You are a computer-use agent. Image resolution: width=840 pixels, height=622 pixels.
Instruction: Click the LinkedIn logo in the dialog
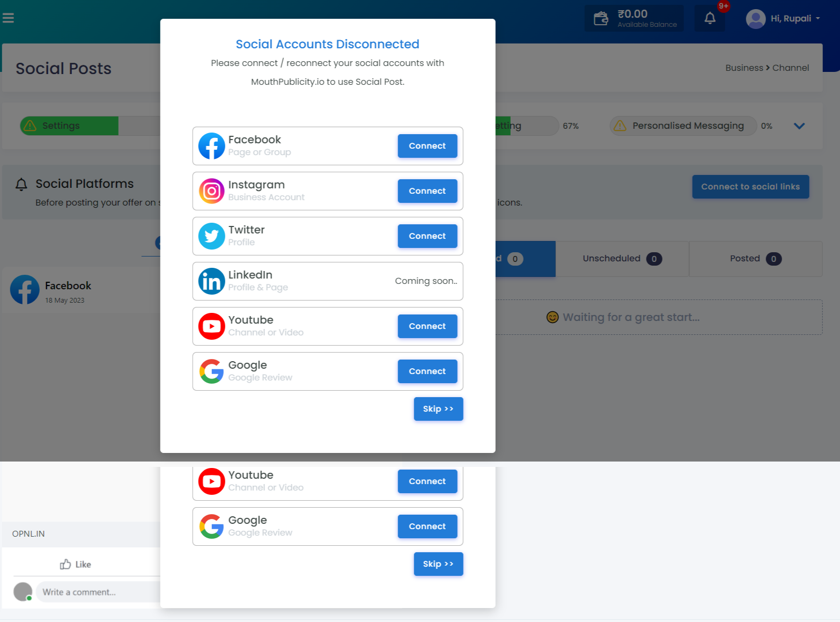click(x=212, y=281)
